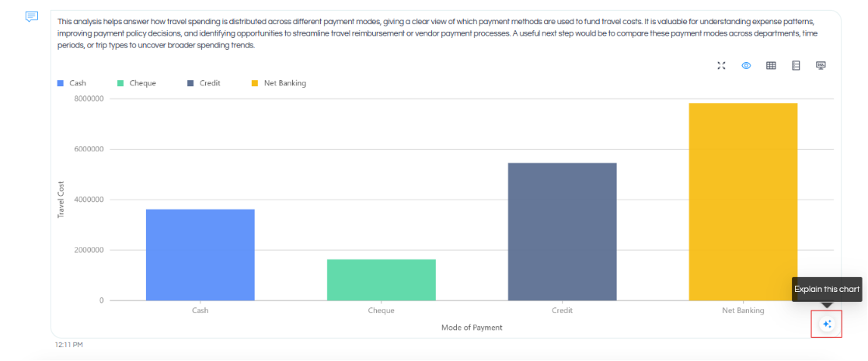Open the table grid view icon
This screenshot has height=361, width=868.
point(771,66)
